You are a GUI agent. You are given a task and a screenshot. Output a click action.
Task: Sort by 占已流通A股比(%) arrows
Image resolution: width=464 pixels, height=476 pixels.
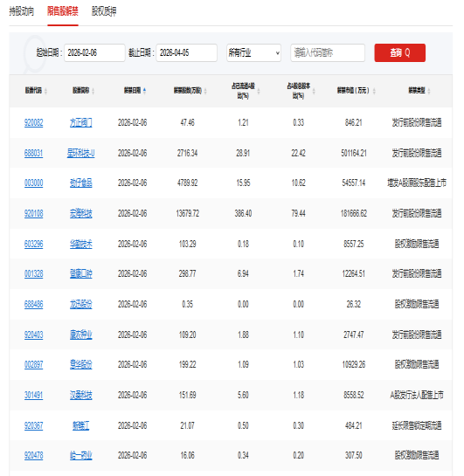pyautogui.click(x=259, y=91)
